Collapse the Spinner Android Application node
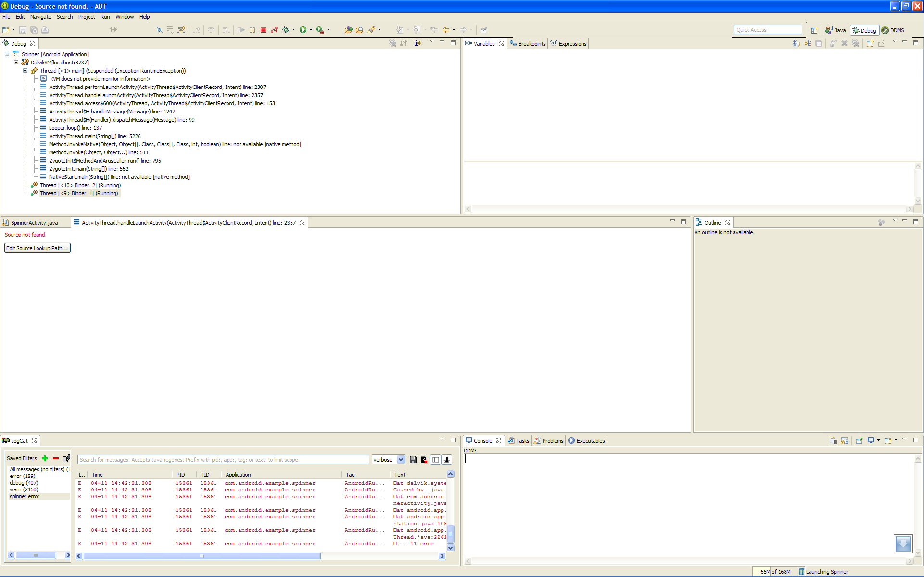This screenshot has height=577, width=924. (x=7, y=54)
